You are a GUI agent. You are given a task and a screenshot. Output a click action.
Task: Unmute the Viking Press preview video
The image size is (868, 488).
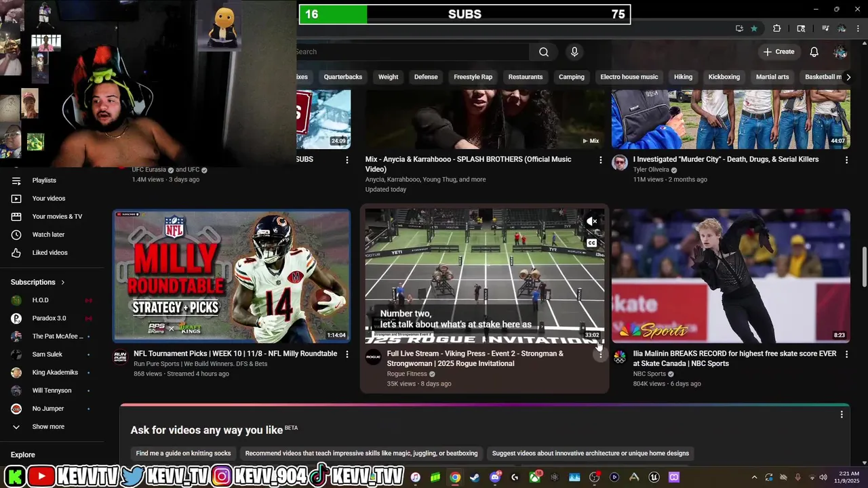[x=592, y=222]
